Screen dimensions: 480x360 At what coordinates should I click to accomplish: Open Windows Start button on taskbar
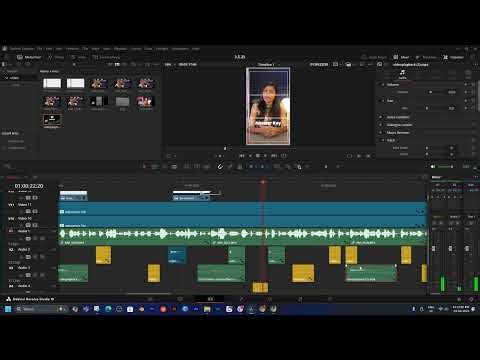pyautogui.click(x=8, y=309)
